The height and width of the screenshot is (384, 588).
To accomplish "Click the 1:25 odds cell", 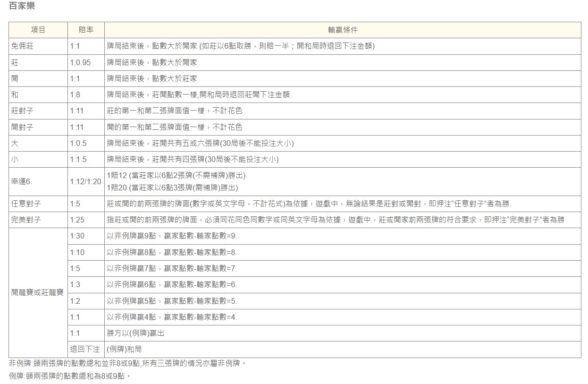I will (x=77, y=220).
